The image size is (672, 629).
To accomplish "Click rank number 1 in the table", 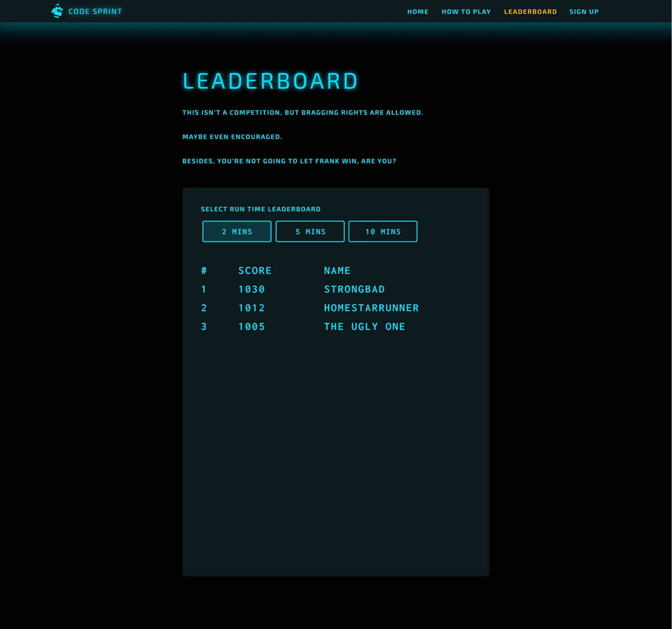I will pyautogui.click(x=204, y=289).
